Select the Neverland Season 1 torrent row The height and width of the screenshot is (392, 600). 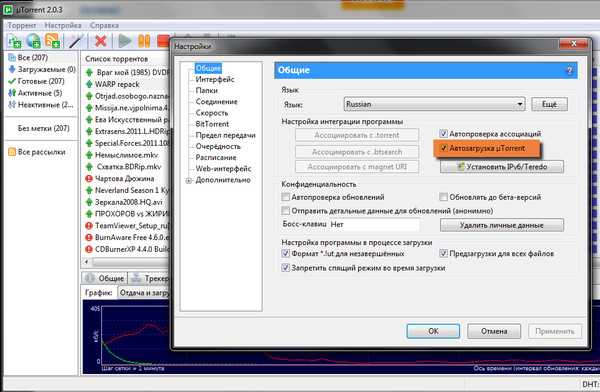126,190
